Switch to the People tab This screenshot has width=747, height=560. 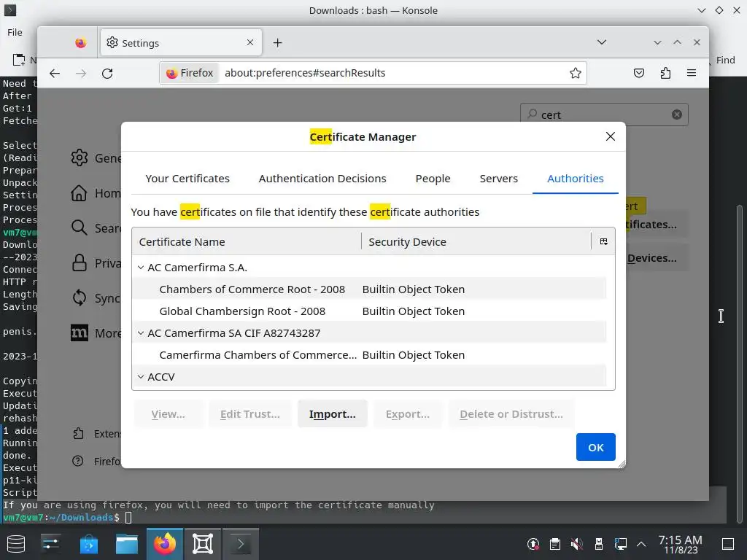click(433, 179)
